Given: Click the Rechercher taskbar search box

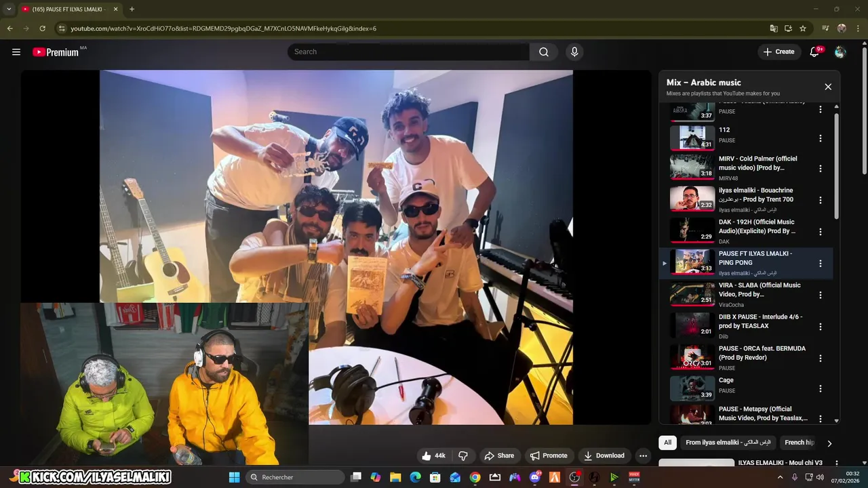Looking at the screenshot, I should pos(295,477).
